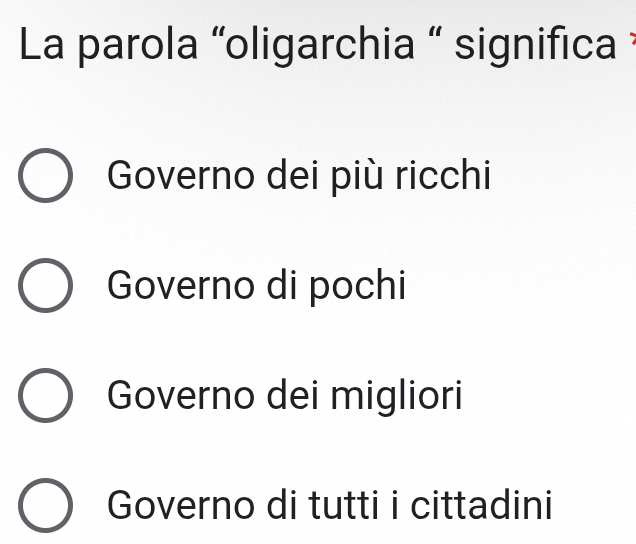Screen dimensions: 636x544
Task: Choose the last answer option circle
Action: 45,506
